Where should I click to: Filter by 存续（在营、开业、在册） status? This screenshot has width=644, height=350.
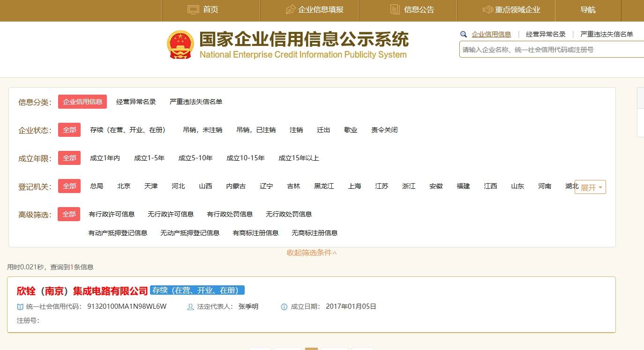[x=129, y=130]
